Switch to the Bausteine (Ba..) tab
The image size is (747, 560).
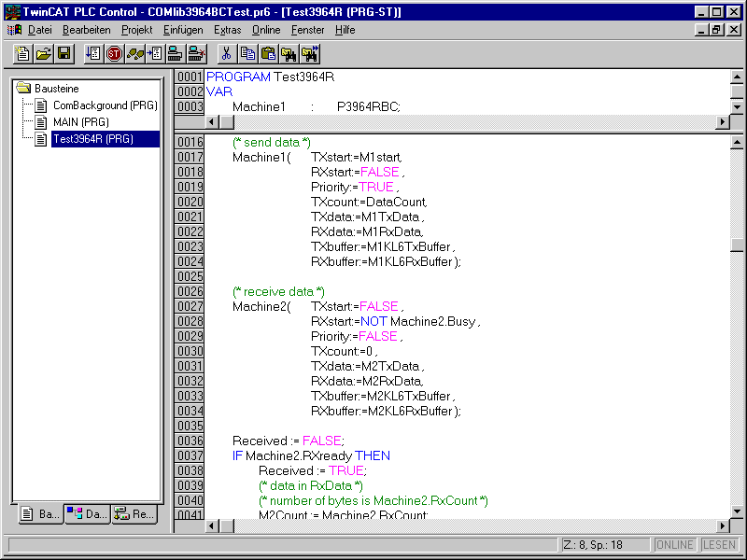click(x=41, y=514)
